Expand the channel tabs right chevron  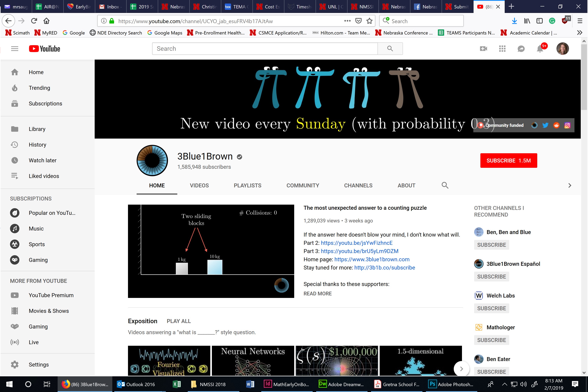570,185
